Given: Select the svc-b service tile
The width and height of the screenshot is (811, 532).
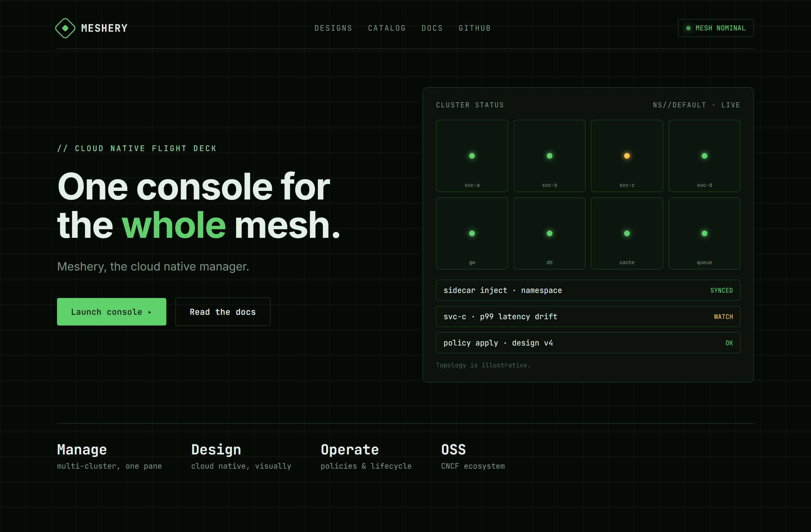Looking at the screenshot, I should [549, 156].
